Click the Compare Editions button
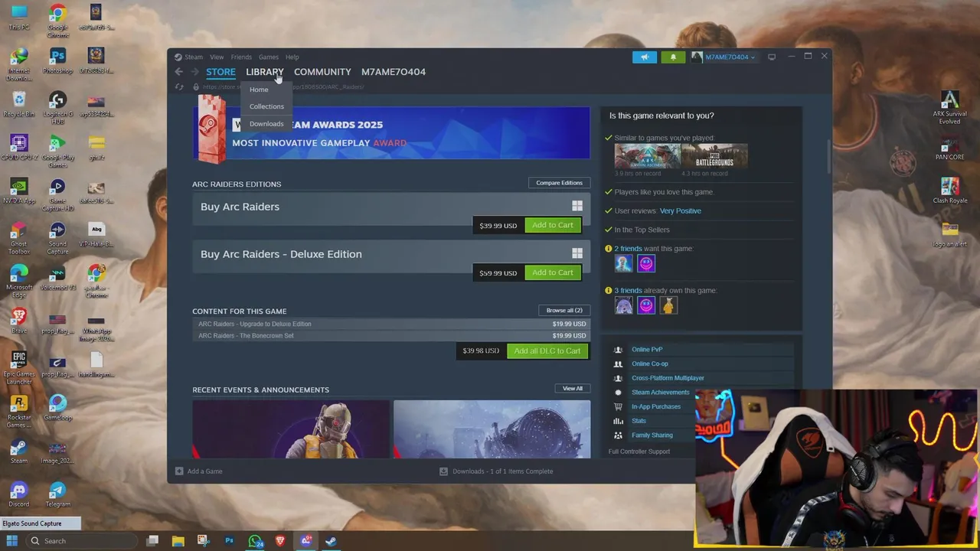980x551 pixels. pyautogui.click(x=559, y=183)
